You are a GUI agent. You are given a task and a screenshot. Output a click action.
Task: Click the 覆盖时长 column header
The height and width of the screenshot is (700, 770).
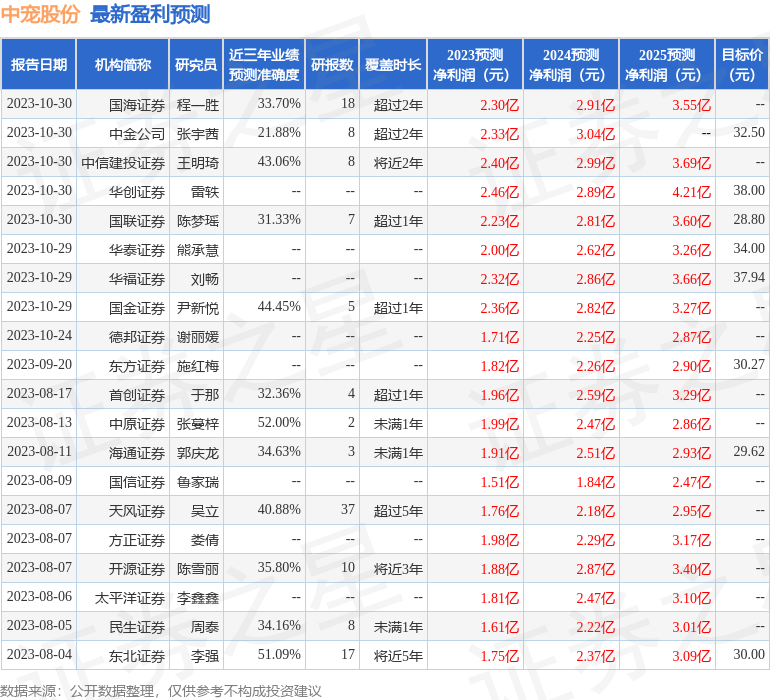pyautogui.click(x=393, y=64)
